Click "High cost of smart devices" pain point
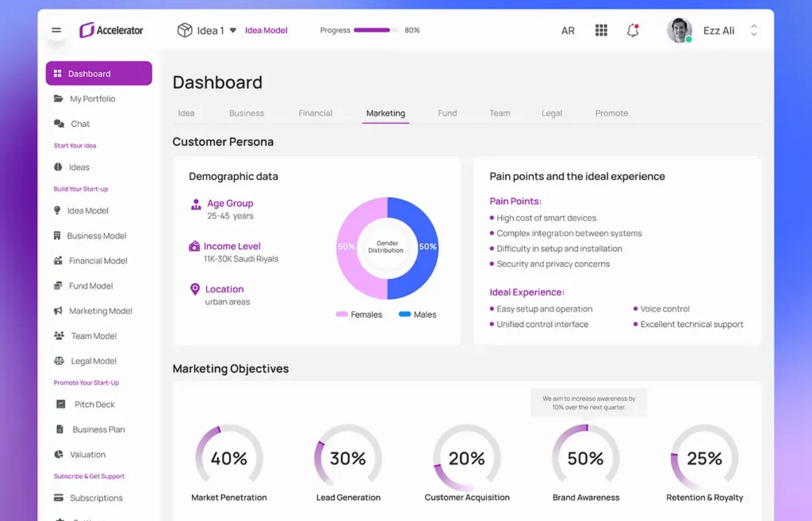812x521 pixels. pos(546,218)
